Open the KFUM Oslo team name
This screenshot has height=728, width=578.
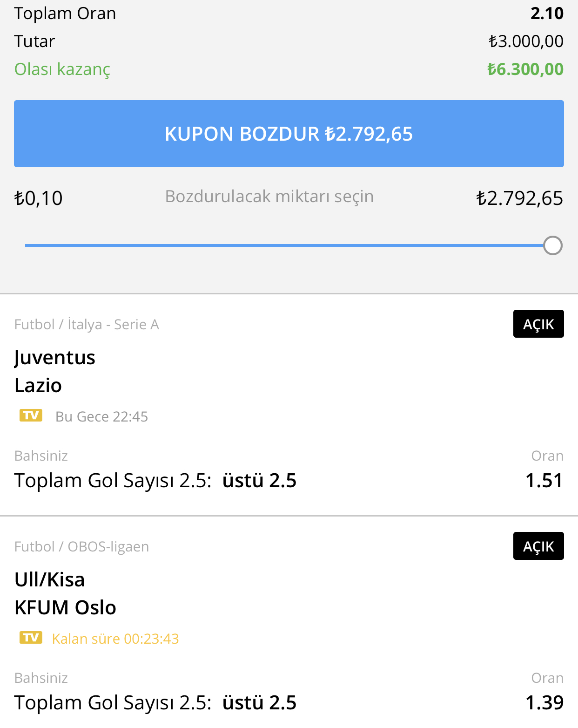[65, 608]
